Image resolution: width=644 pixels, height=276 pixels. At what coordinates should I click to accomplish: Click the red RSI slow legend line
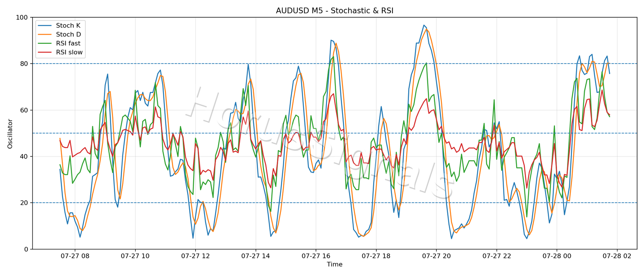point(45,52)
